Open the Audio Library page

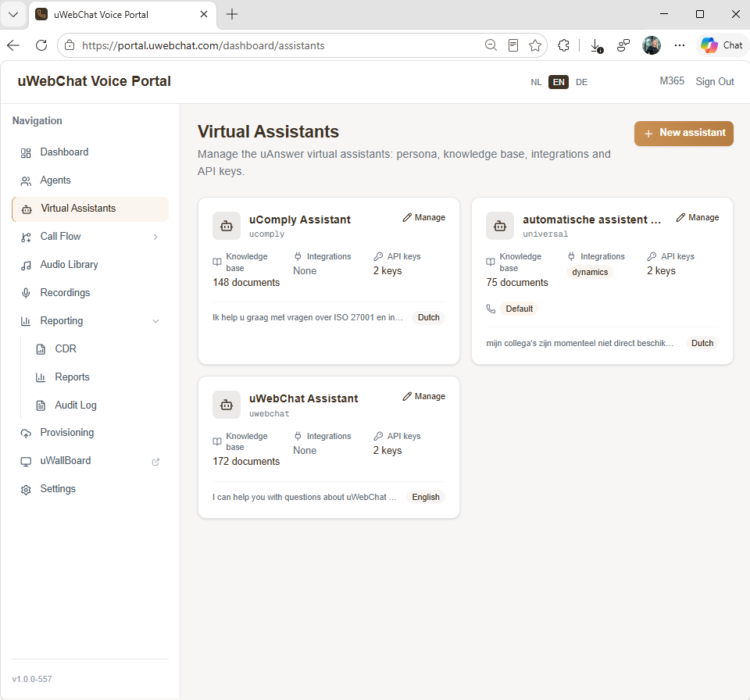[x=90, y=265]
